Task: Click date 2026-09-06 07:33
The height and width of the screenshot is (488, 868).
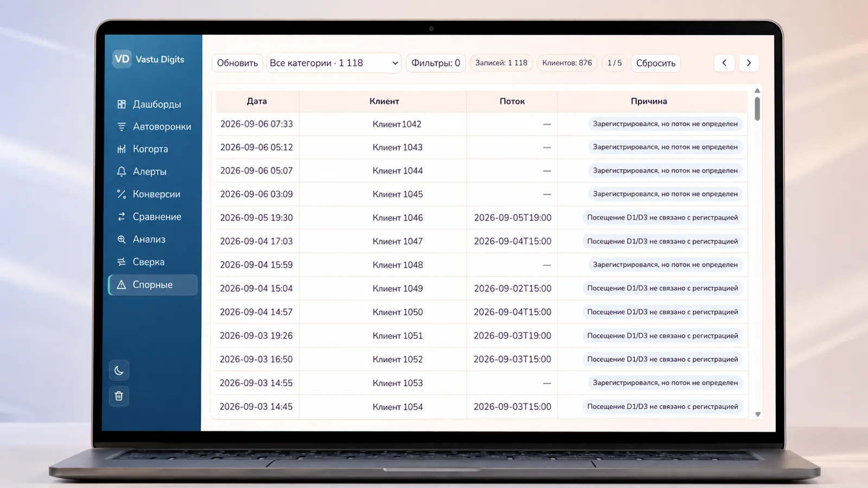Action: click(257, 124)
